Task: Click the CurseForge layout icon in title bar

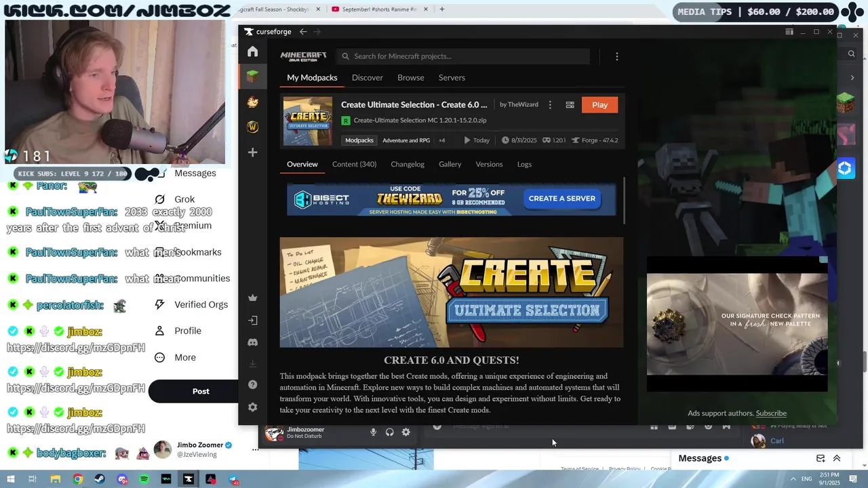Action: point(789,32)
